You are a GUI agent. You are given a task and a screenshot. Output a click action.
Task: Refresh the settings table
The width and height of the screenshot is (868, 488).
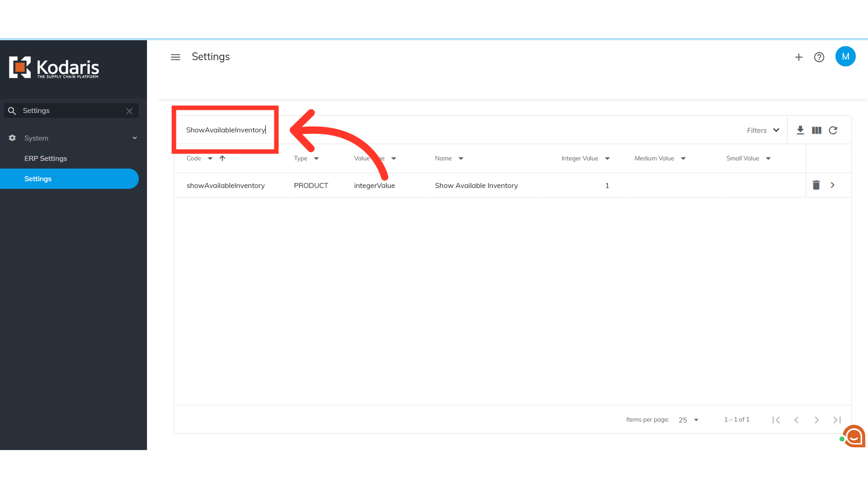click(x=833, y=130)
